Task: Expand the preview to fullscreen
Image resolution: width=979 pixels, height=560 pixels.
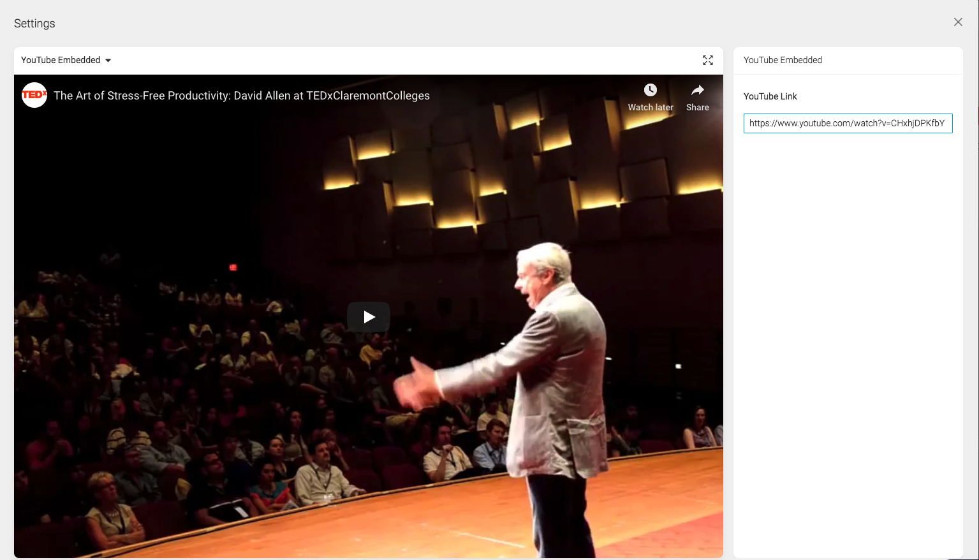Action: pos(708,60)
